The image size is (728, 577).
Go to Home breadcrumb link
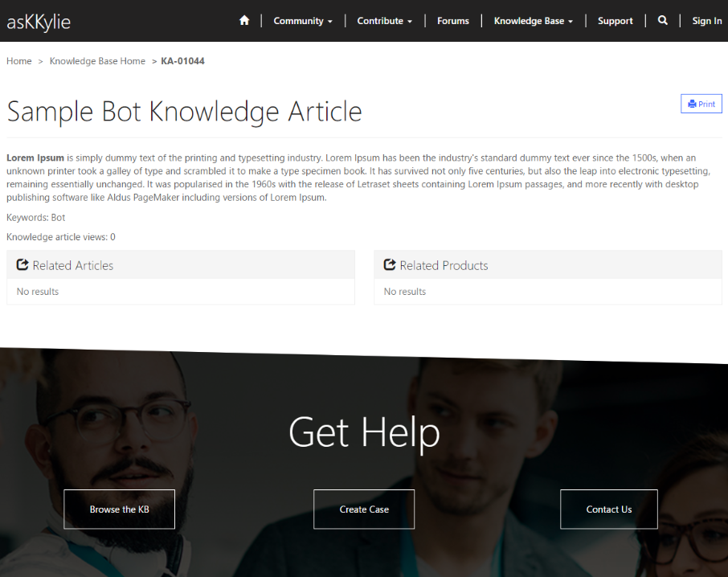[19, 61]
